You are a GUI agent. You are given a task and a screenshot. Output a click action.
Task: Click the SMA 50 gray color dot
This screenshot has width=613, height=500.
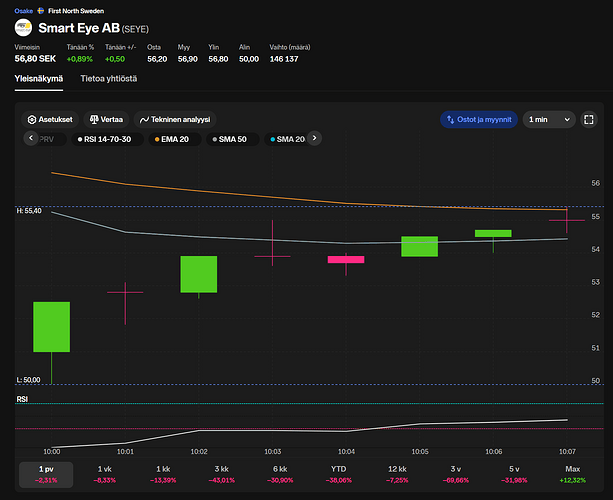point(215,139)
